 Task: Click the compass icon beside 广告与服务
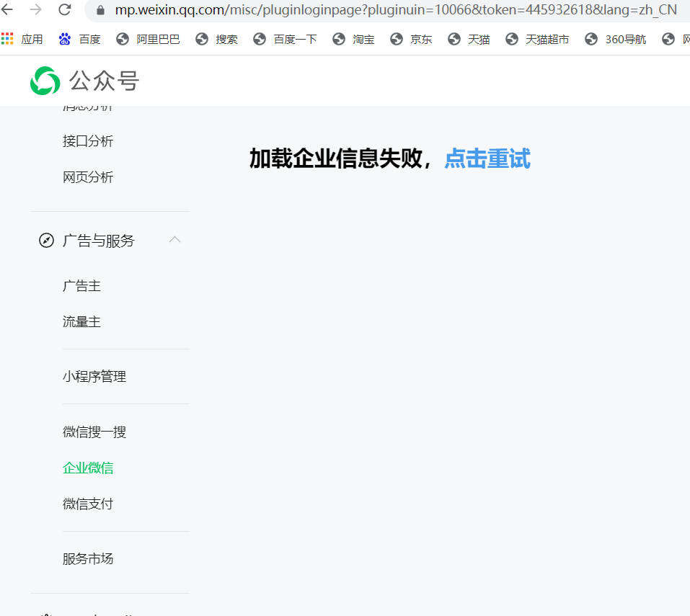point(46,241)
